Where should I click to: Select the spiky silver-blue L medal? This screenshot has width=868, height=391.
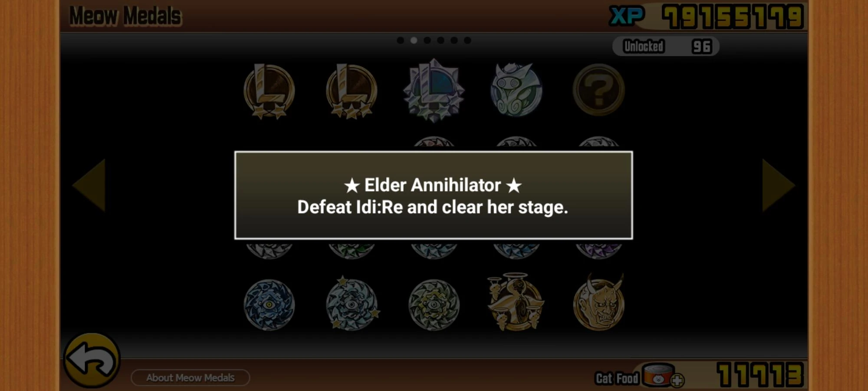coord(434,90)
